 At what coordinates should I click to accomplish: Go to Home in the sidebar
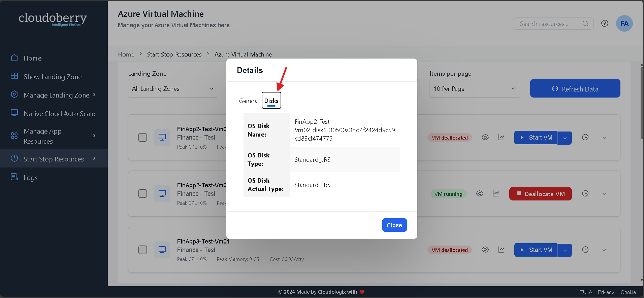(33, 58)
